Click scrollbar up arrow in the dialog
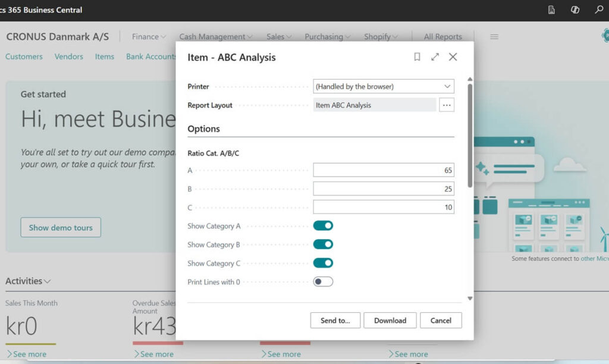The width and height of the screenshot is (609, 364). pyautogui.click(x=470, y=79)
